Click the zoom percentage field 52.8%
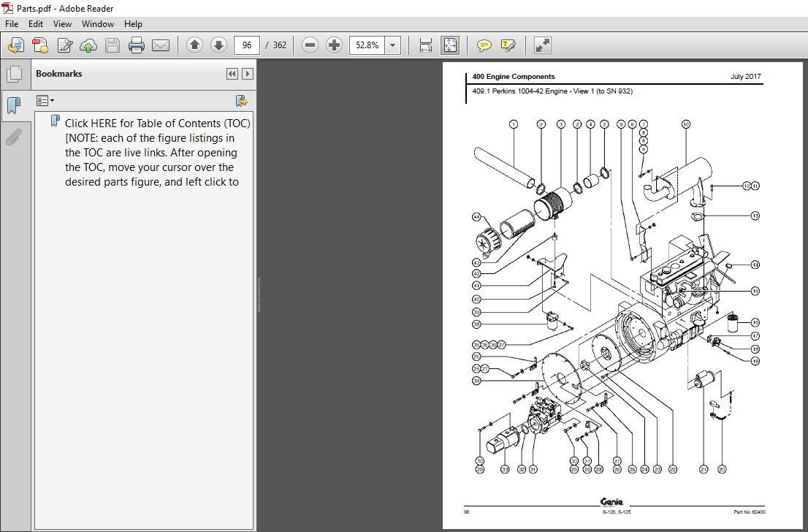This screenshot has height=532, width=808. (x=367, y=45)
